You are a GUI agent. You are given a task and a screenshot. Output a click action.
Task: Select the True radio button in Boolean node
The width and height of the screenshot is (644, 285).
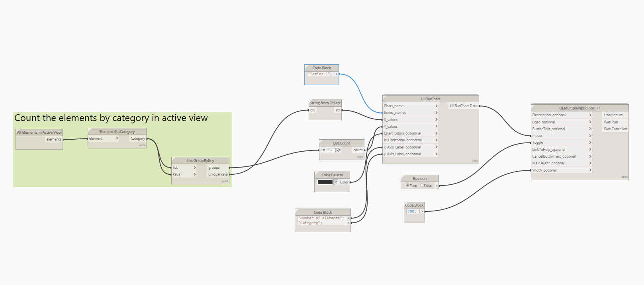tap(407, 185)
